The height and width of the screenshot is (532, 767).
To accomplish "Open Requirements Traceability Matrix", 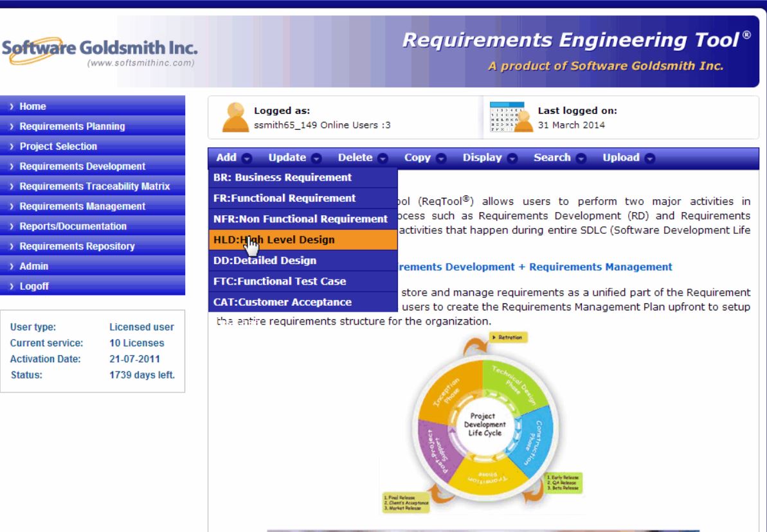I will coord(93,186).
